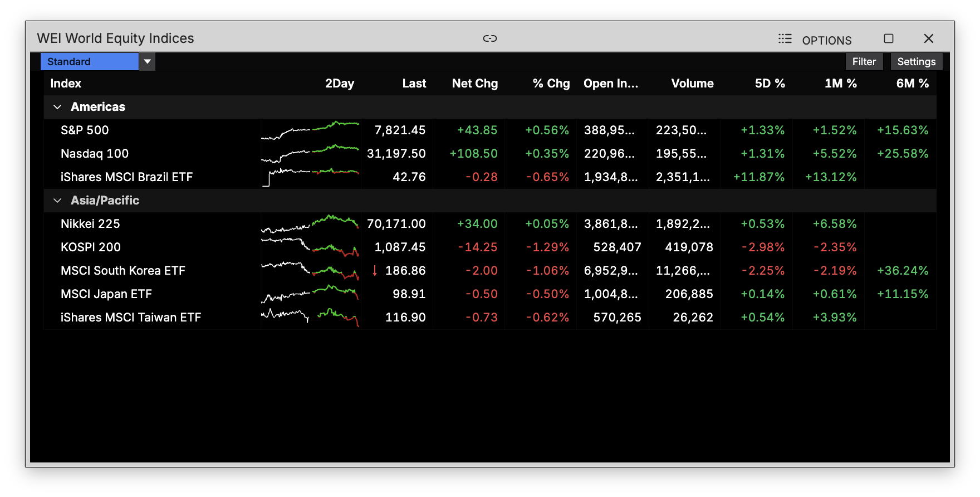Select the S&P 500 row name
Screen dimensions: 980x497
coord(85,130)
